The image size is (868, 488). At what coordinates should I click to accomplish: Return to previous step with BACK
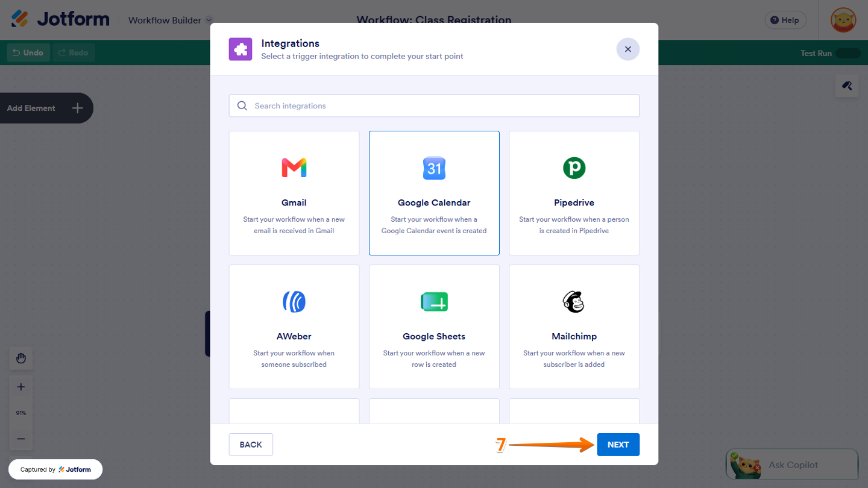point(251,445)
